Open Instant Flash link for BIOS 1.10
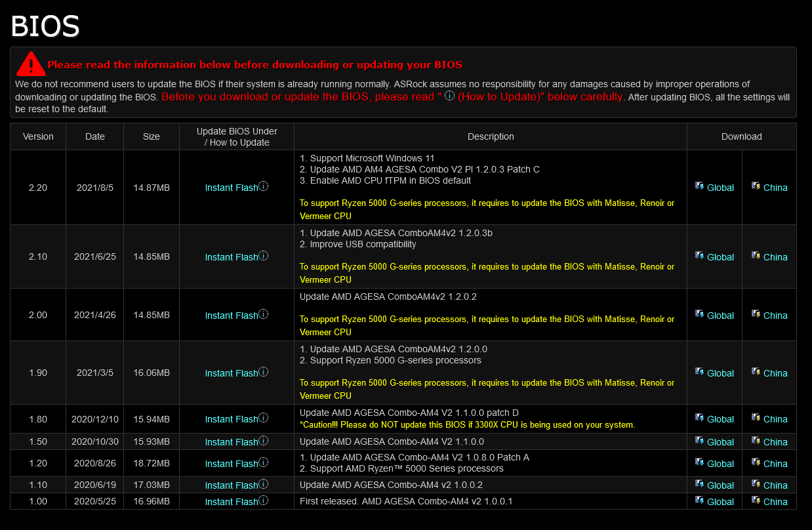This screenshot has height=530, width=812. click(x=232, y=485)
